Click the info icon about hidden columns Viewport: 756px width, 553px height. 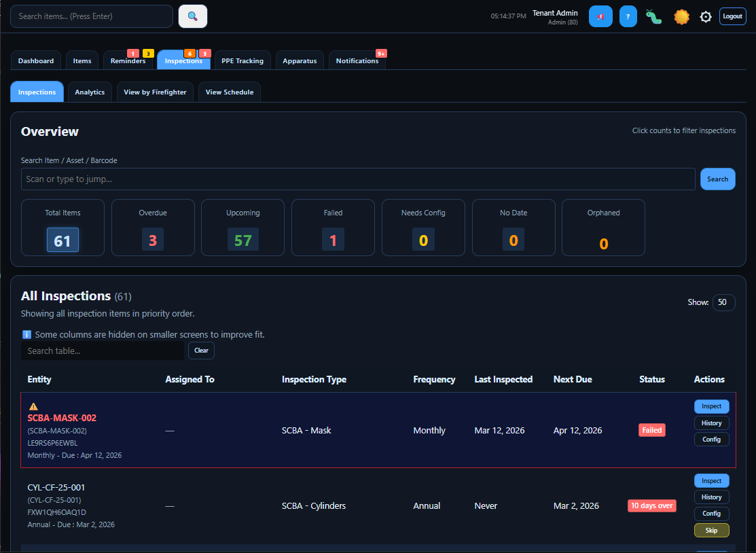26,334
